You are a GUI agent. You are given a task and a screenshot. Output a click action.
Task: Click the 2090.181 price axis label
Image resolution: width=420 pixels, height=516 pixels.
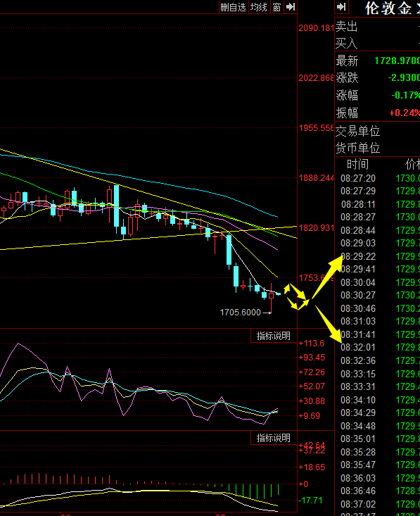[316, 28]
